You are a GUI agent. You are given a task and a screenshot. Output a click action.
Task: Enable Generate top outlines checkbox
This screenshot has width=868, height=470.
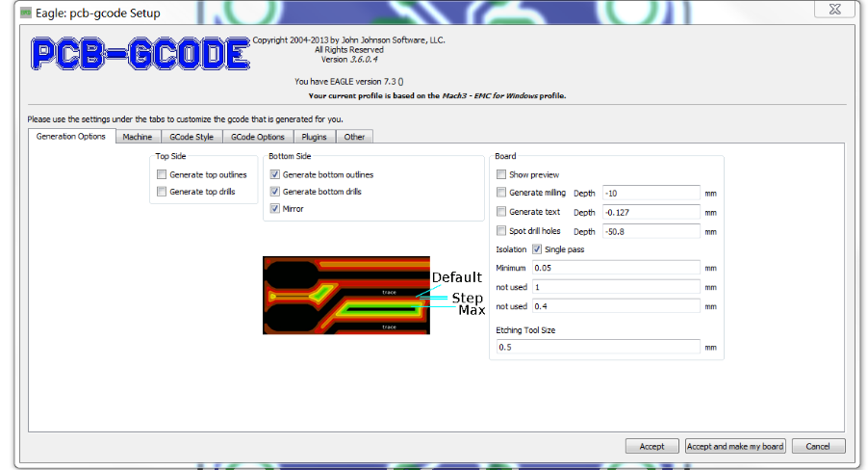pos(162,174)
